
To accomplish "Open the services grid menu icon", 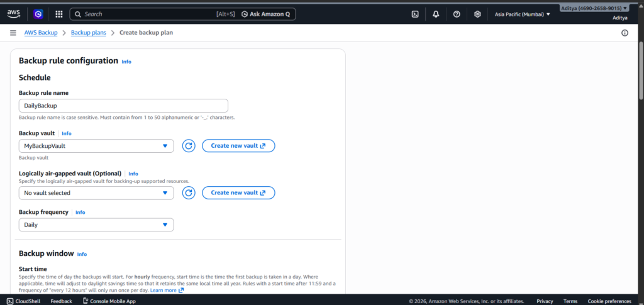I will point(59,14).
